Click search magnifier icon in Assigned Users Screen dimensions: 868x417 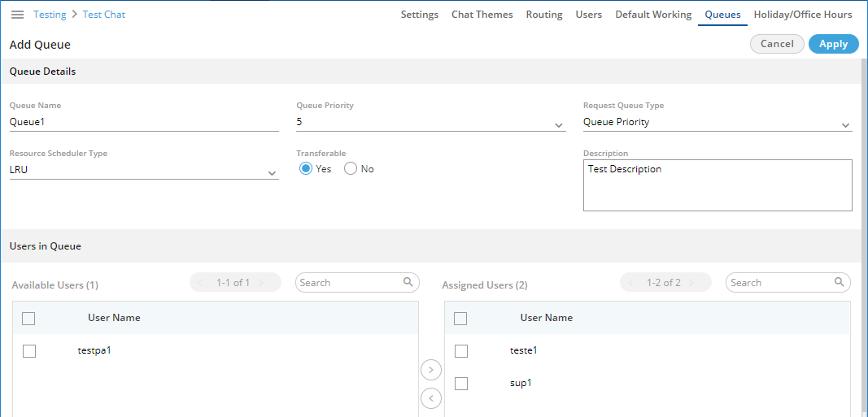pos(839,283)
